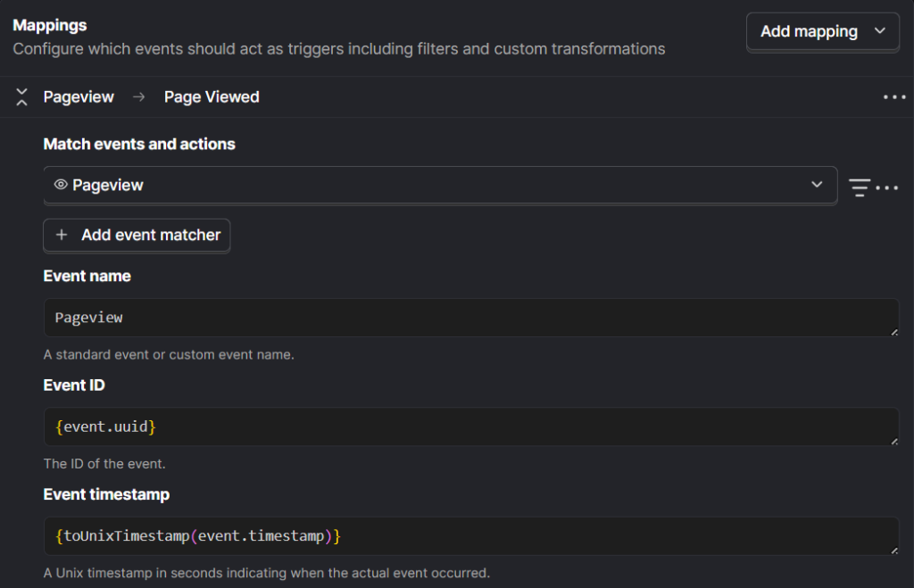Expand the Add mapping dropdown chevron

(x=880, y=31)
